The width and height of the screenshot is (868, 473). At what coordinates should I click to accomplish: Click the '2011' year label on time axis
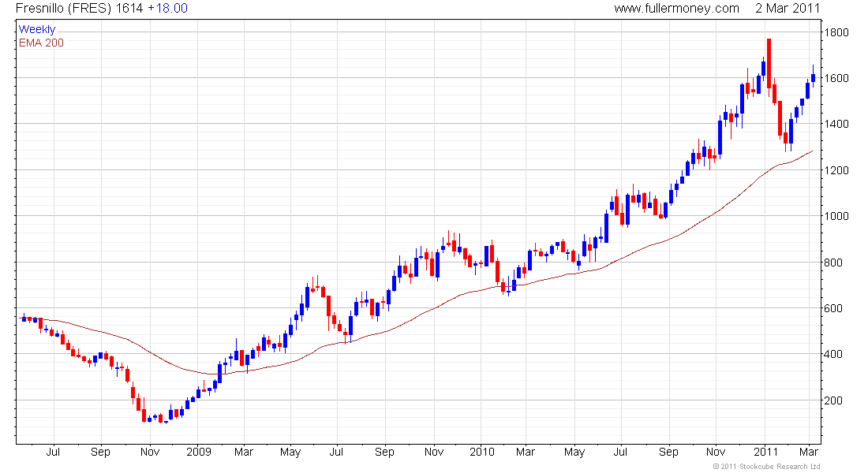point(765,452)
